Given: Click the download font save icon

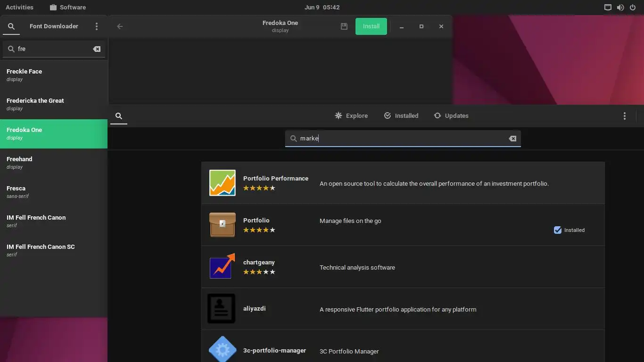Looking at the screenshot, I should pos(344,26).
